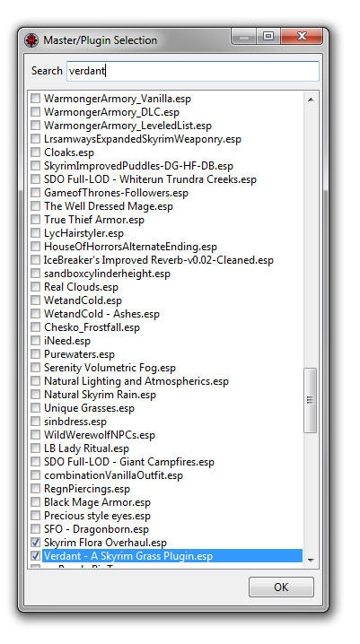Check the True Thief Armor.esp plugin

point(36,220)
